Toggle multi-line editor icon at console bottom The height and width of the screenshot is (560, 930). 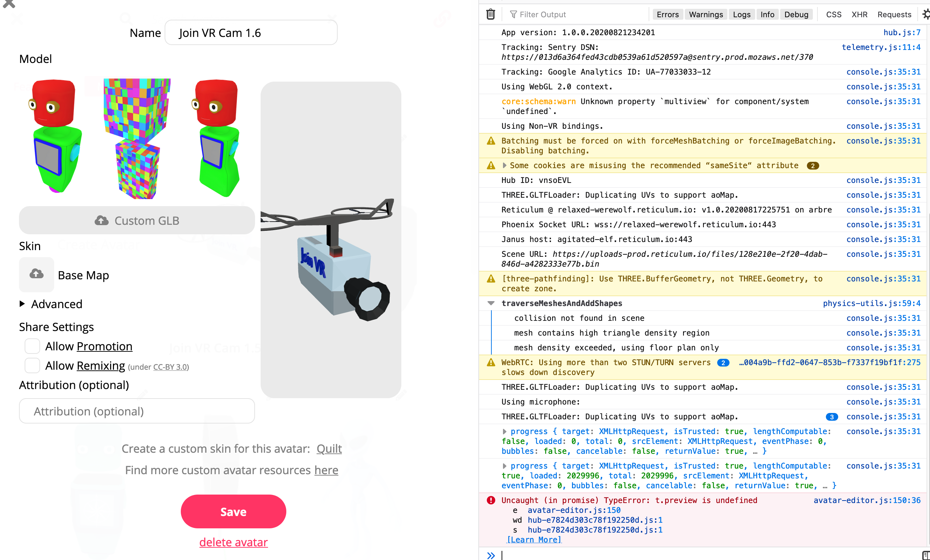point(926,555)
